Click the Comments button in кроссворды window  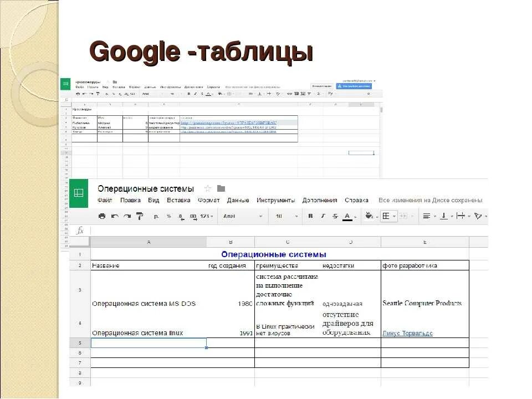tap(322, 86)
